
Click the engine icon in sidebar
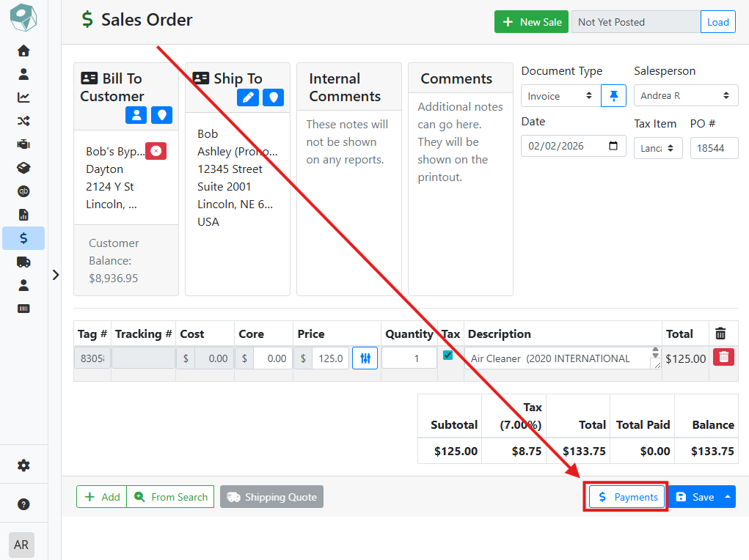pos(23,144)
